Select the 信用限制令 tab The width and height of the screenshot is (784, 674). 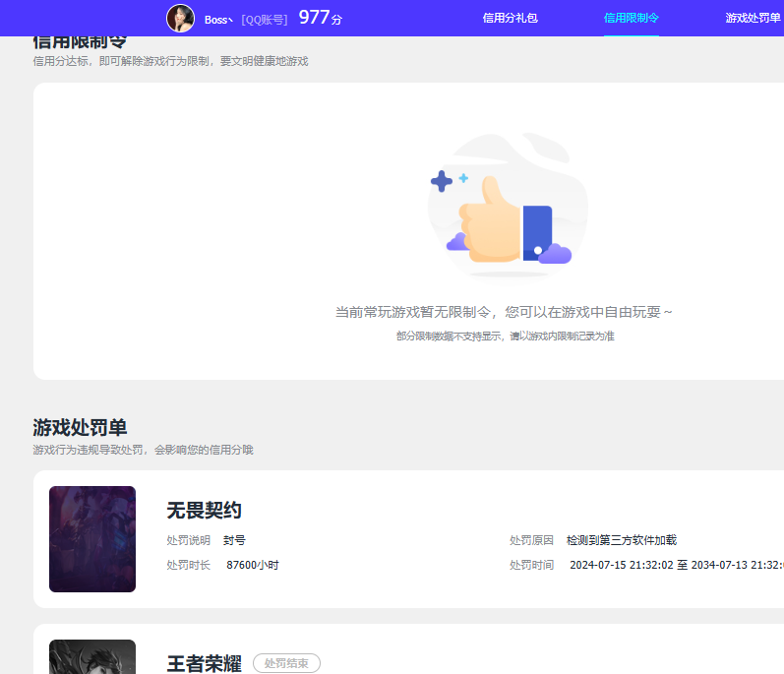(631, 18)
